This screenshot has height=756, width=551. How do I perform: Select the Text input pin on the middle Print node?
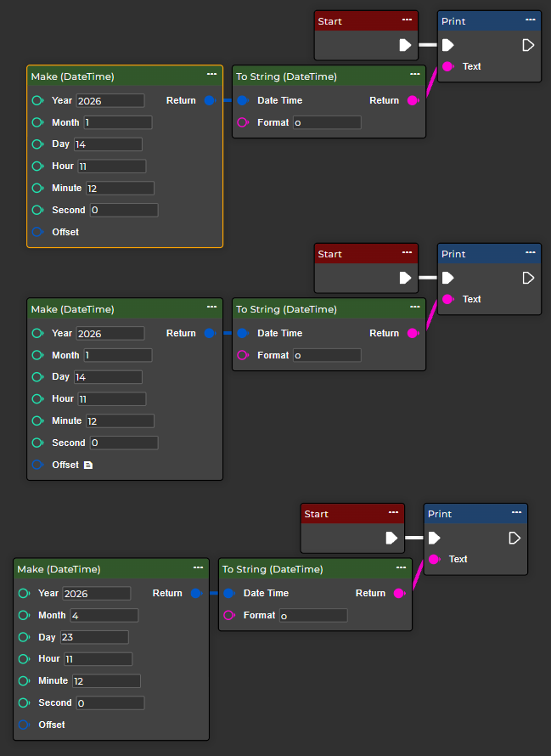click(x=447, y=299)
